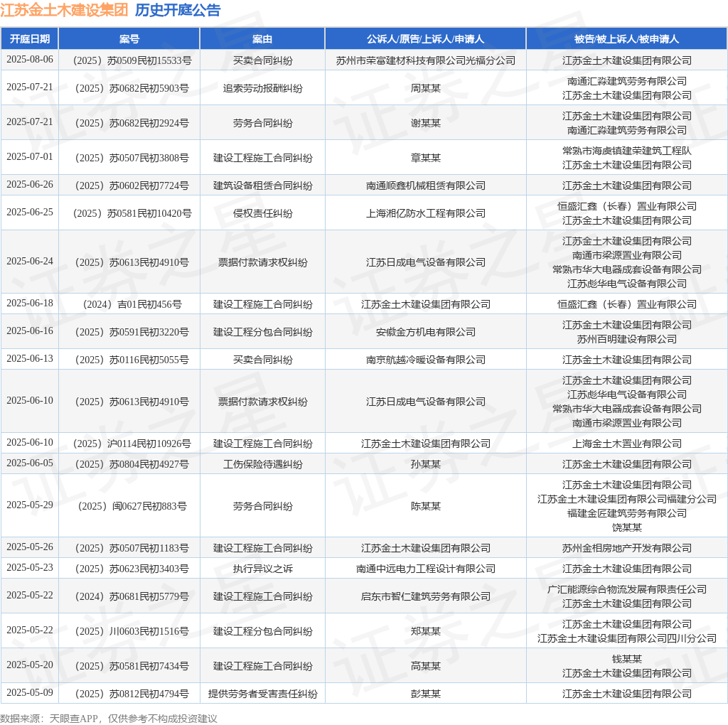Click defendant 钱某某

627,659
